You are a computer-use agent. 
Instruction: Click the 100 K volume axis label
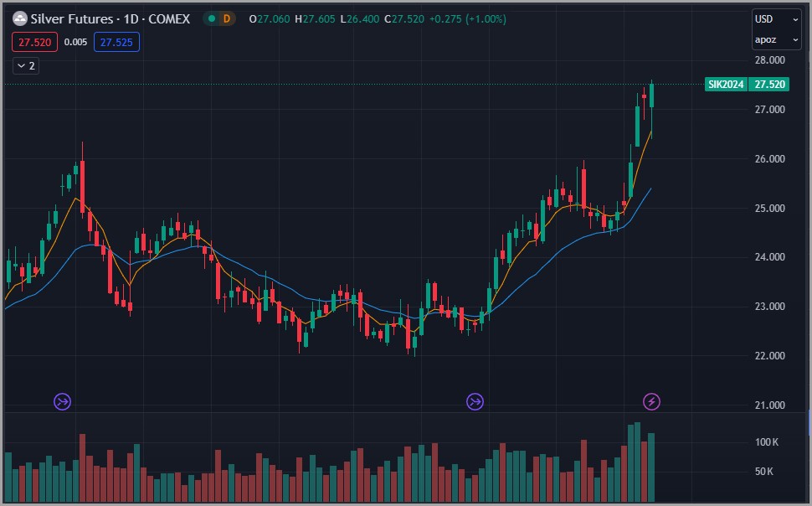click(767, 442)
